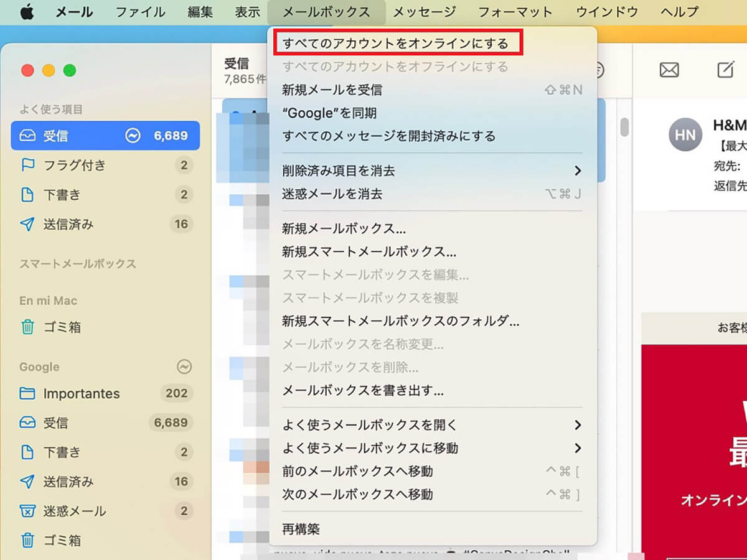This screenshot has width=747, height=560.
Task: Select 送信済み with paper plane under よく使う項目
Action: (105, 224)
